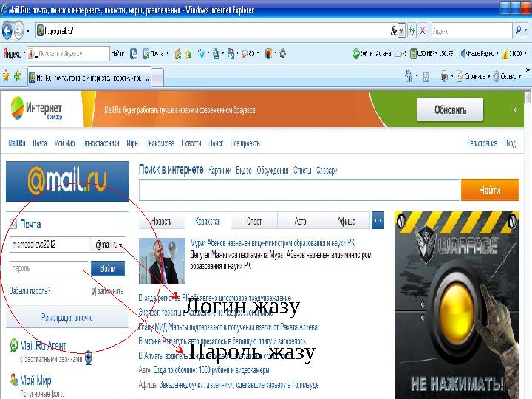Open a new blank tab
This screenshot has height=399, width=532.
[157, 78]
